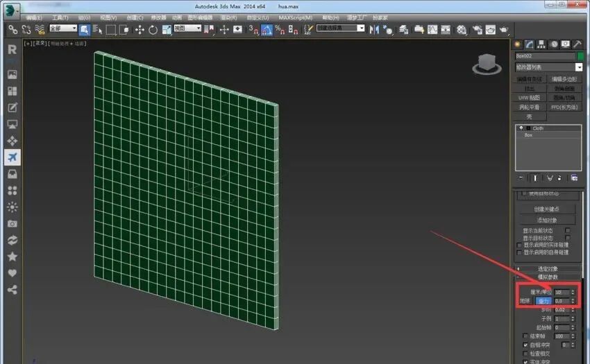590x364 pixels.
Task: Activate the Select and Rotate tool
Action: click(153, 30)
